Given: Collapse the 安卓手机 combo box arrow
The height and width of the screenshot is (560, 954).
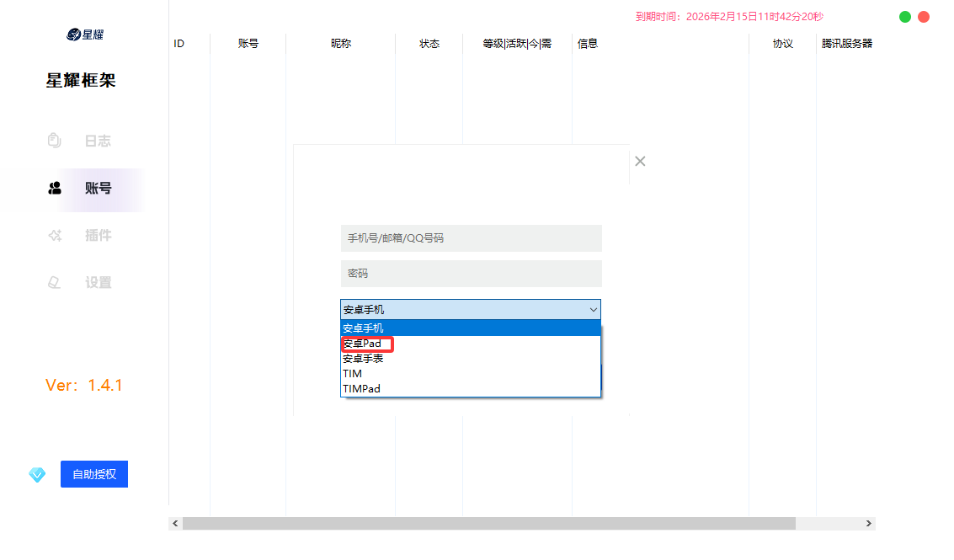Looking at the screenshot, I should coord(593,310).
